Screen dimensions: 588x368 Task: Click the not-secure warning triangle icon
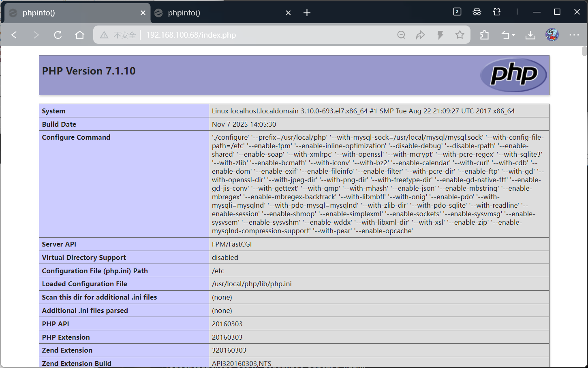pos(104,35)
